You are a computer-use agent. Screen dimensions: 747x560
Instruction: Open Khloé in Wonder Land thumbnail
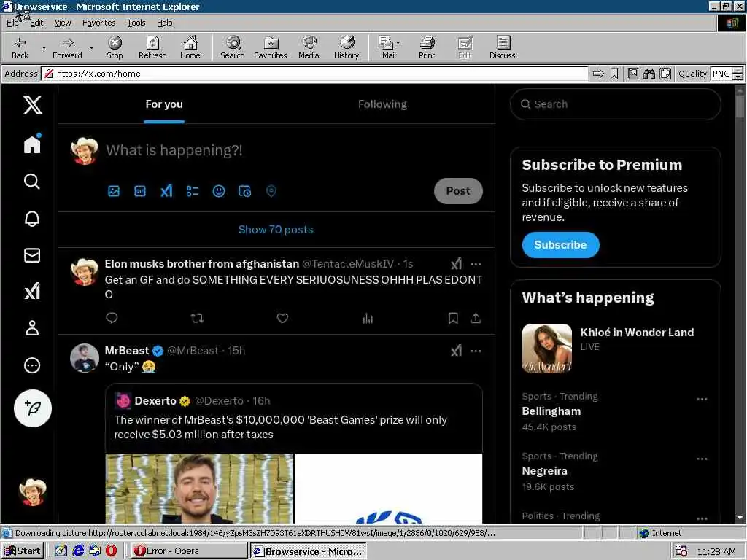547,348
